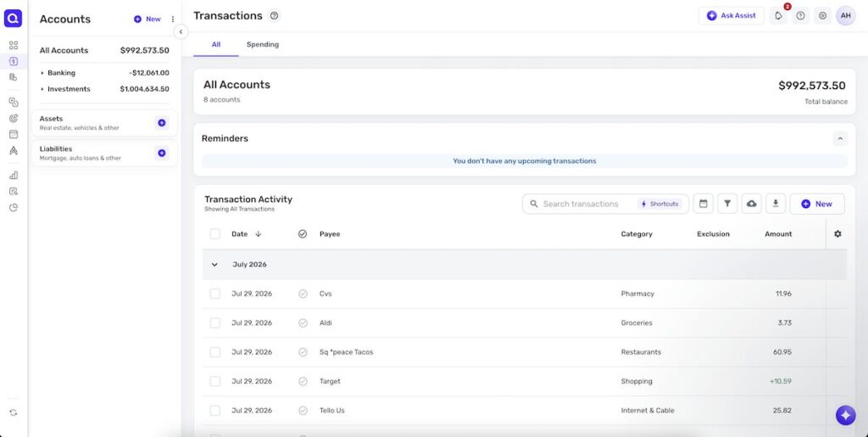This screenshot has width=868, height=437.
Task: Expand the Investments accounts group
Action: [42, 89]
